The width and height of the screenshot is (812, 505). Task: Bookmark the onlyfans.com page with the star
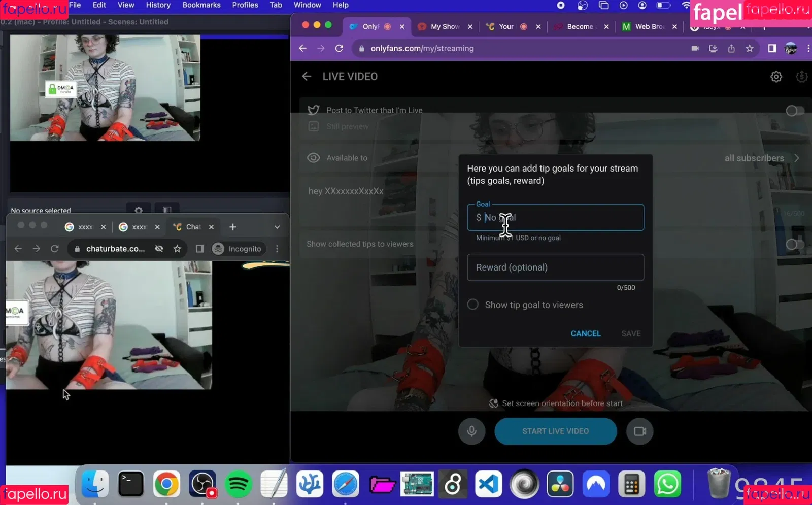pos(750,48)
